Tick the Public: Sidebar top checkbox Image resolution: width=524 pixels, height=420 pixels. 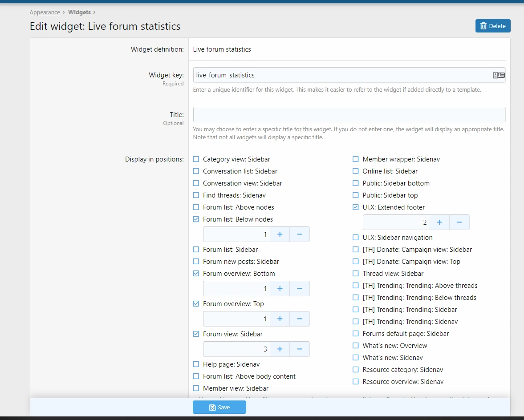(x=356, y=195)
